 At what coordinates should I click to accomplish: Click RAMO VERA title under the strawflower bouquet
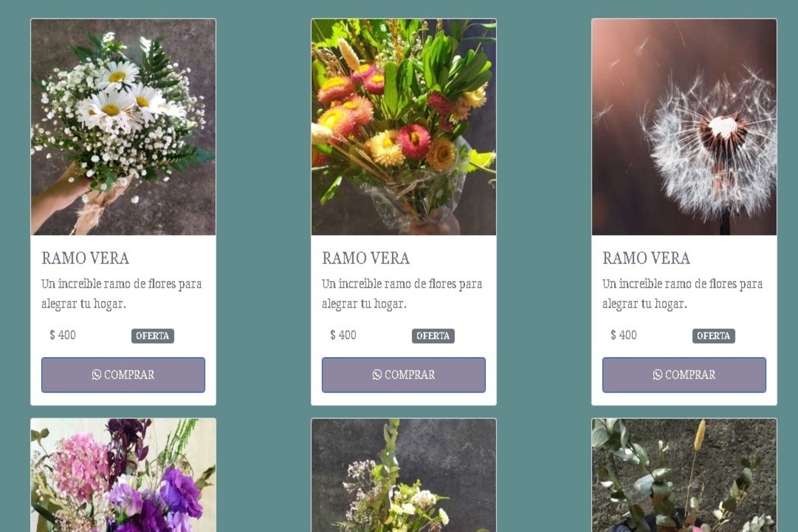coord(366,259)
